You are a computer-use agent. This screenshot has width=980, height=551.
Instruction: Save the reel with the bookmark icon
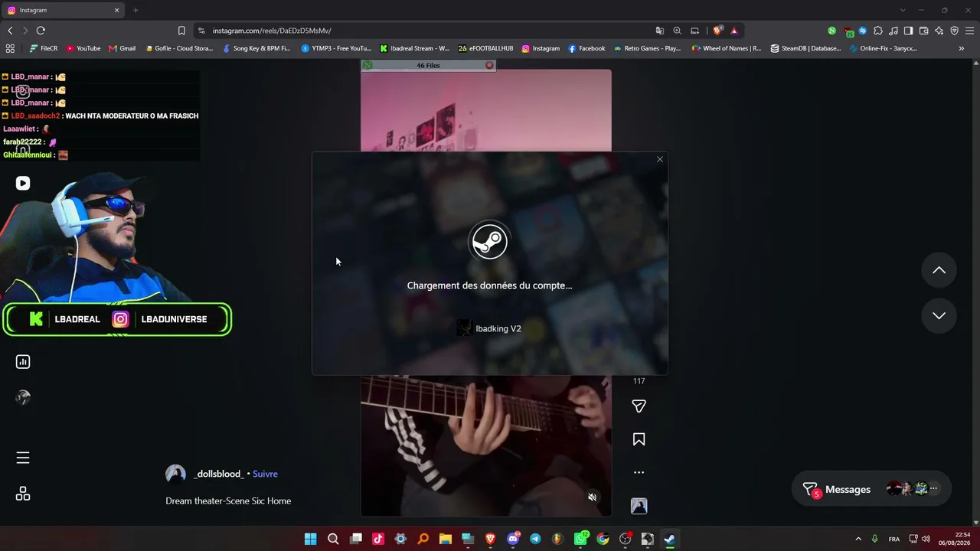tap(639, 439)
